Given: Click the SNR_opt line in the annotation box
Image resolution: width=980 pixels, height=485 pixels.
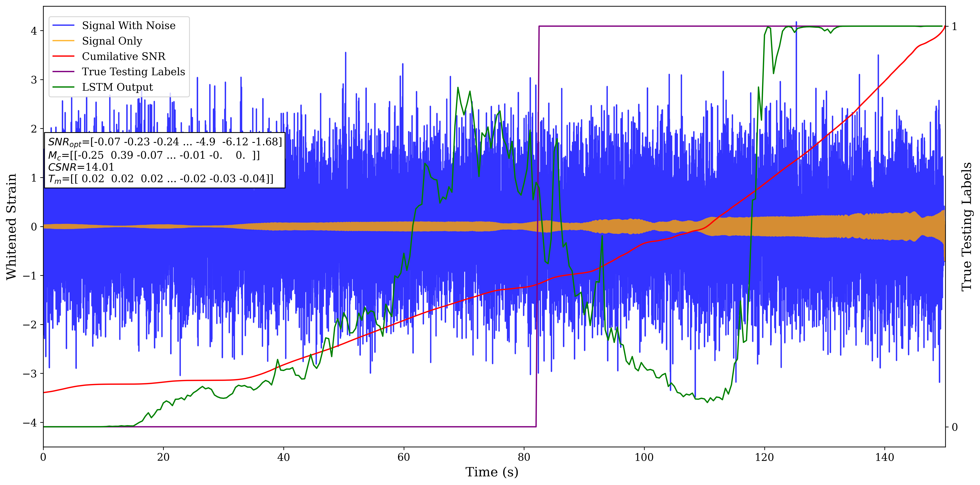Looking at the screenshot, I should [165, 142].
